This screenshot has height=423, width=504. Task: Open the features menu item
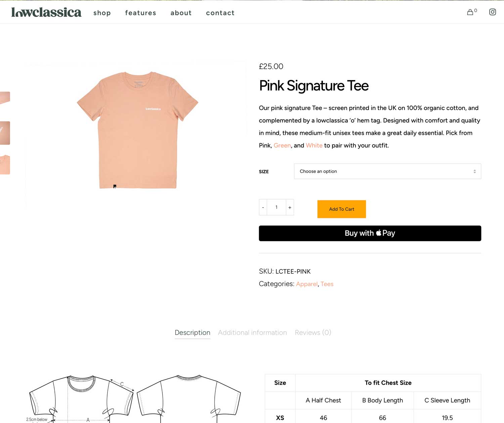tap(140, 13)
